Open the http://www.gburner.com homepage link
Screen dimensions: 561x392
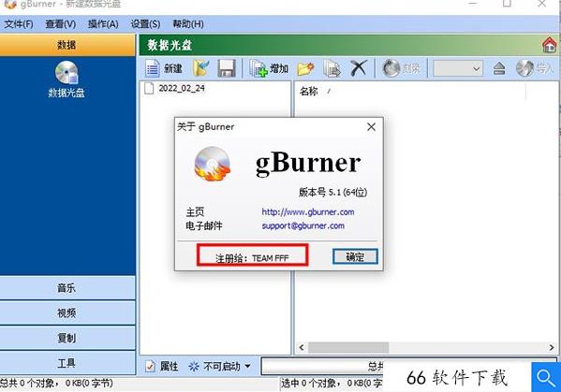[308, 211]
